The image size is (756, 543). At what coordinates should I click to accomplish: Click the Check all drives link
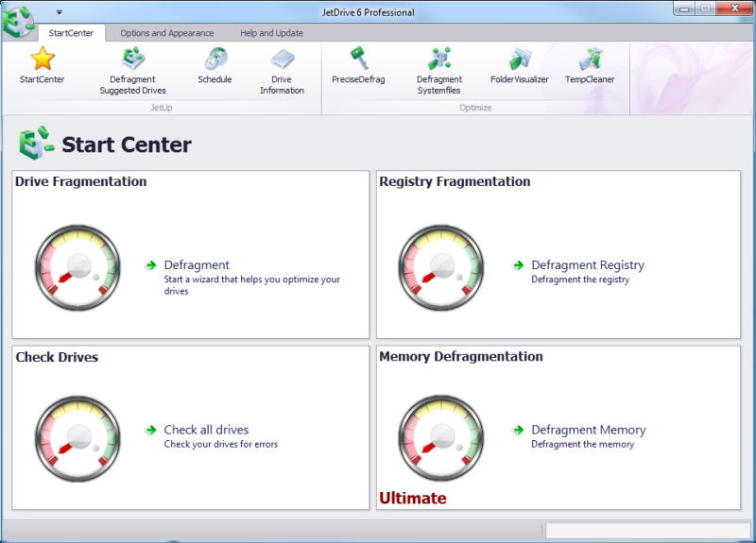tap(206, 430)
